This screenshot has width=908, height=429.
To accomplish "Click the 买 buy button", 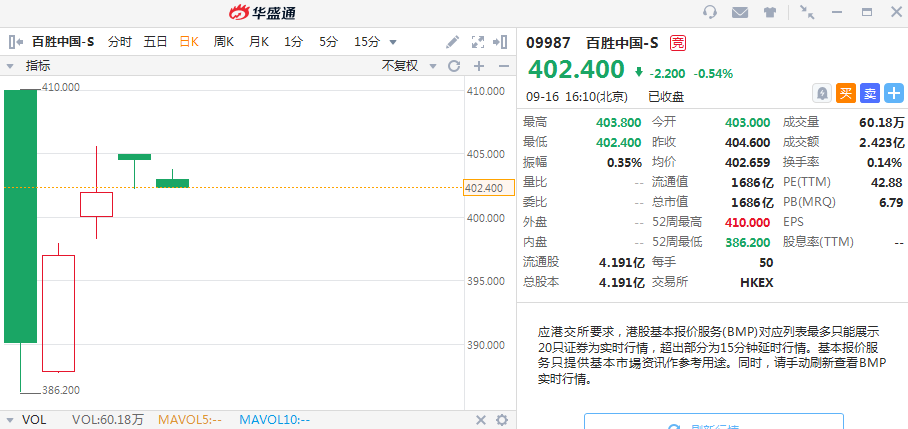I will click(x=846, y=93).
